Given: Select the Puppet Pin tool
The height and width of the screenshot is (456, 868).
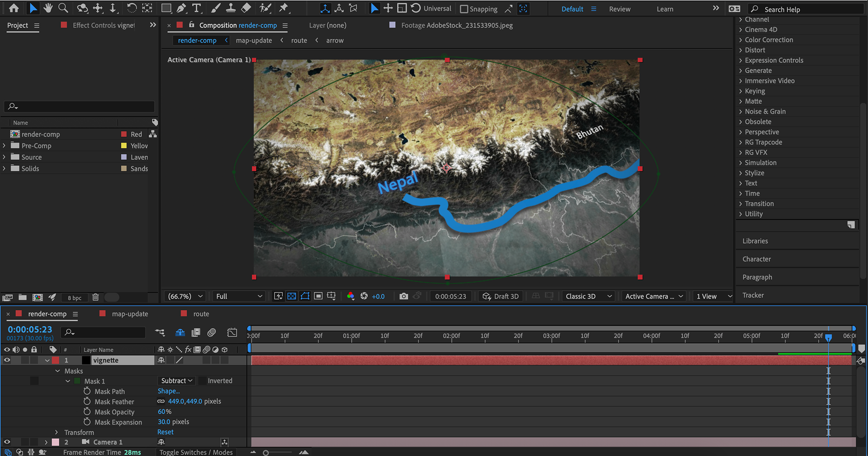Looking at the screenshot, I should click(283, 8).
